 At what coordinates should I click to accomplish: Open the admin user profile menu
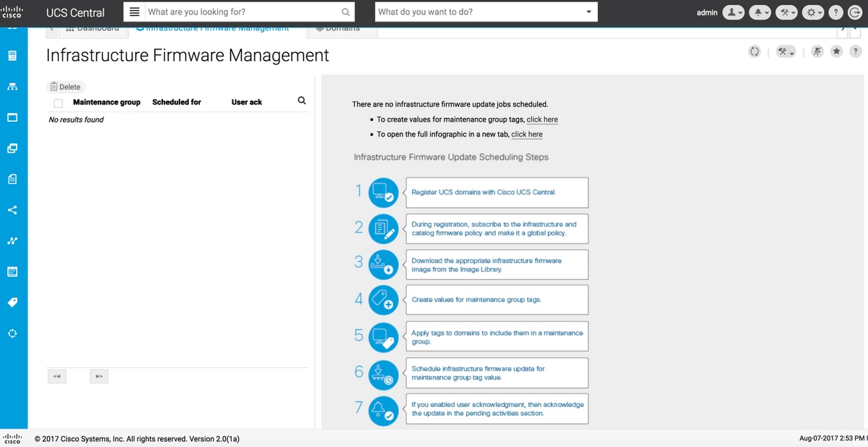(x=733, y=12)
